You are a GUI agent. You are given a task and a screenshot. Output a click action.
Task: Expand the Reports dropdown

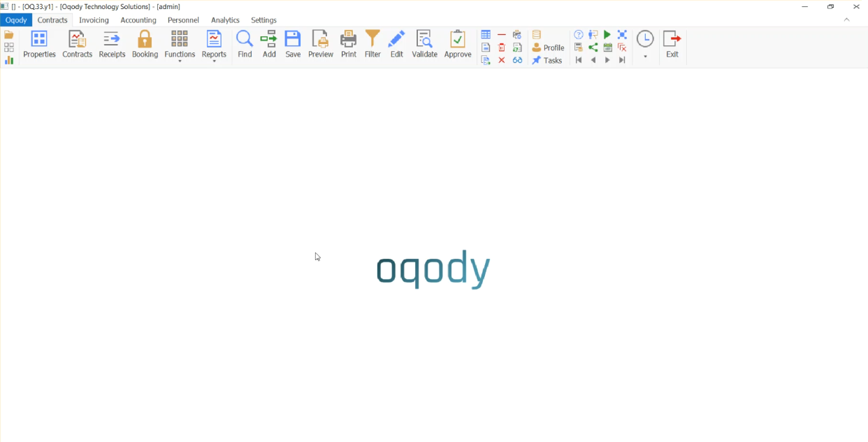click(214, 61)
